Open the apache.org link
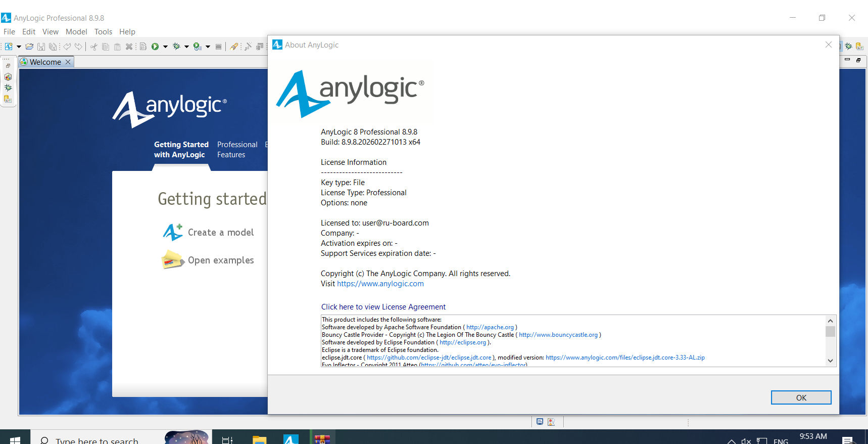Viewport: 868px width, 444px height. pyautogui.click(x=490, y=327)
